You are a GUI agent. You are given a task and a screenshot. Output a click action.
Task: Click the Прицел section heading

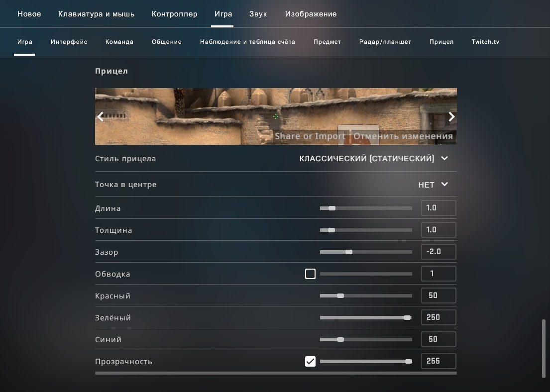point(111,71)
